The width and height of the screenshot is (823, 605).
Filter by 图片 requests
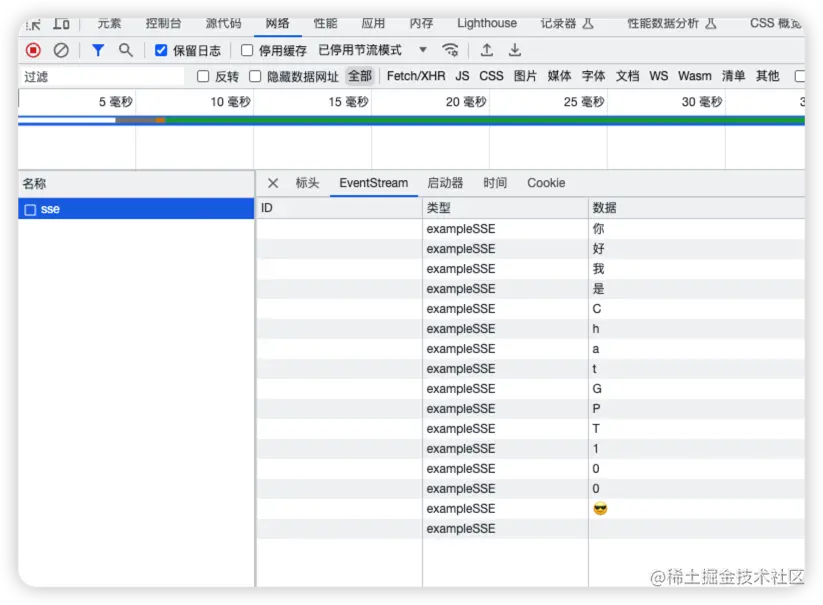click(x=525, y=77)
